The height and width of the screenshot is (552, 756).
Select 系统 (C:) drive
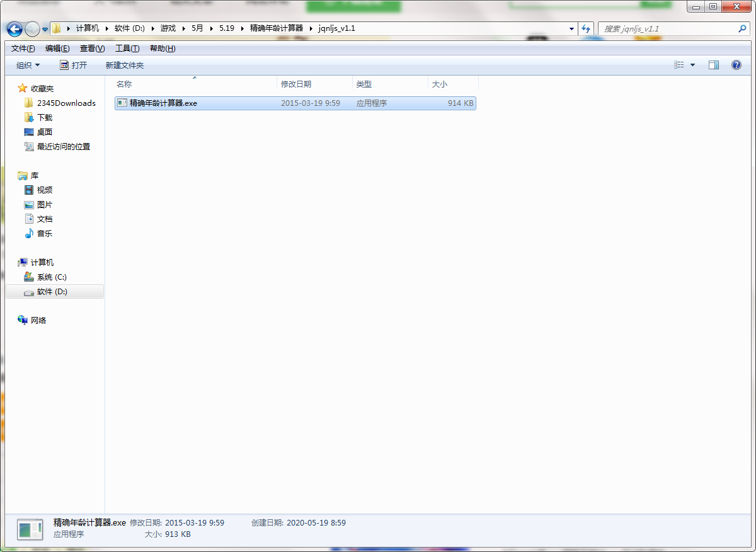pos(52,277)
